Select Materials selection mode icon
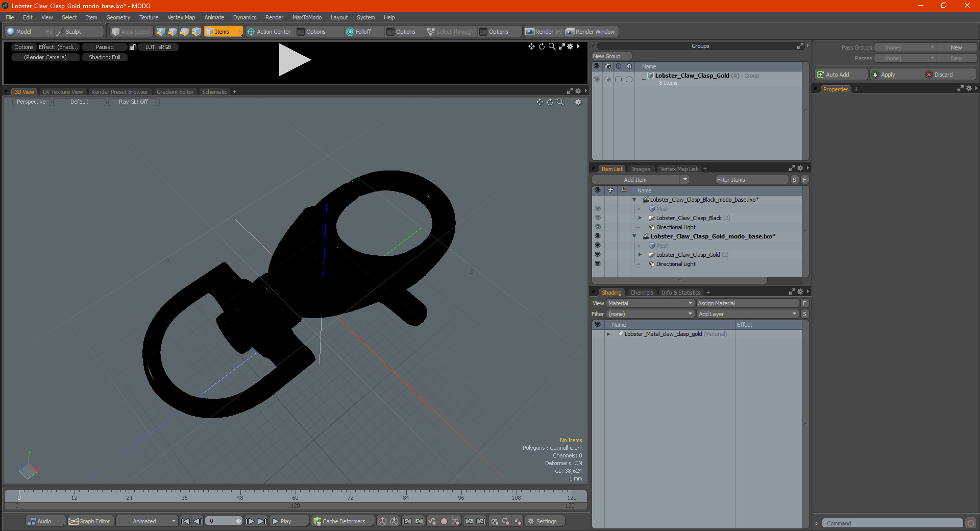Image resolution: width=980 pixels, height=531 pixels. pos(196,32)
